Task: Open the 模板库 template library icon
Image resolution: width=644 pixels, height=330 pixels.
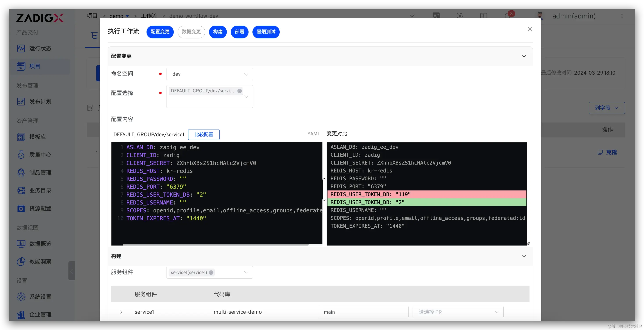Action: [21, 137]
